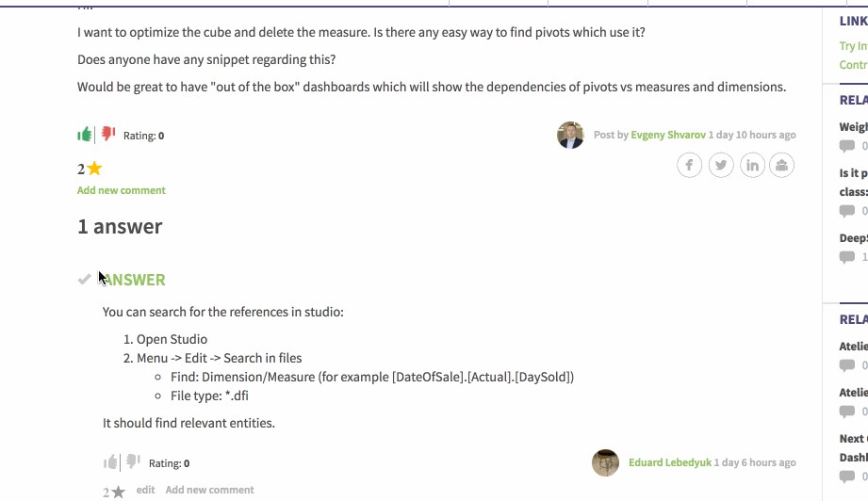Click the red thumbs-down on the question
This screenshot has height=501, width=868.
click(108, 135)
